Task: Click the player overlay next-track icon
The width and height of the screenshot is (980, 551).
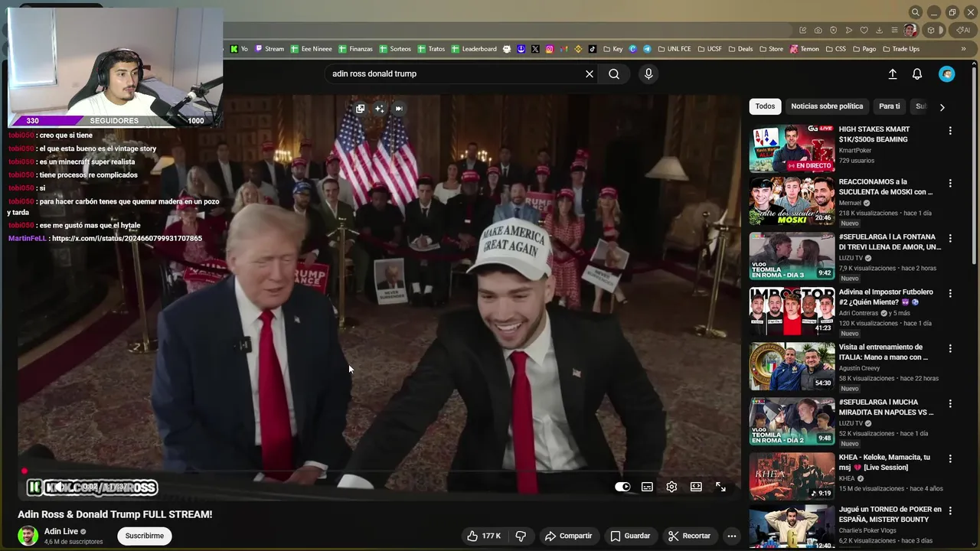Action: coord(398,109)
